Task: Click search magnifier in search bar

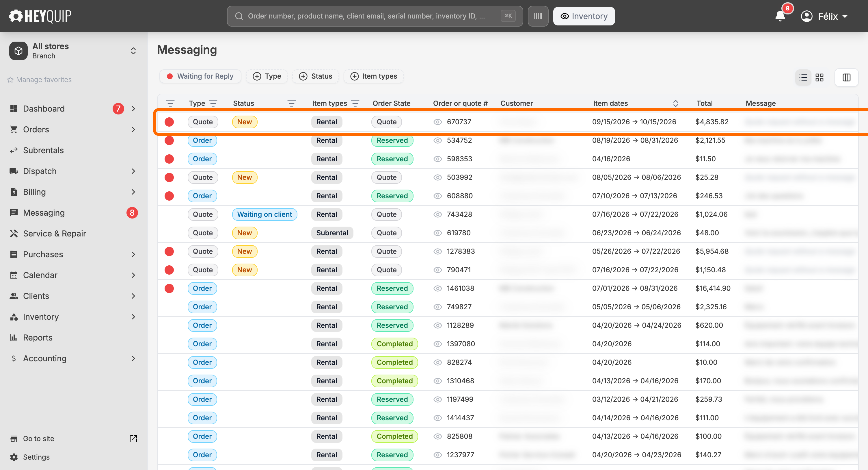Action: click(239, 16)
